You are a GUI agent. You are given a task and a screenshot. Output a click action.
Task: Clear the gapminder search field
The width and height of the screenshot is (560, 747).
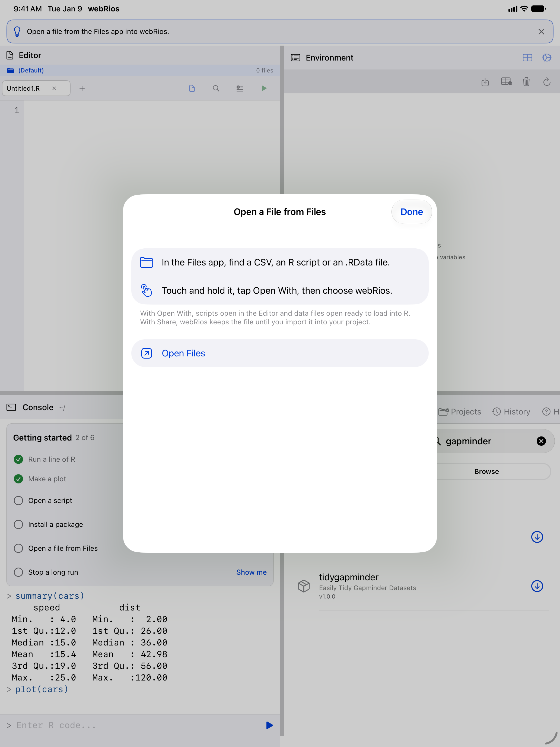(541, 441)
